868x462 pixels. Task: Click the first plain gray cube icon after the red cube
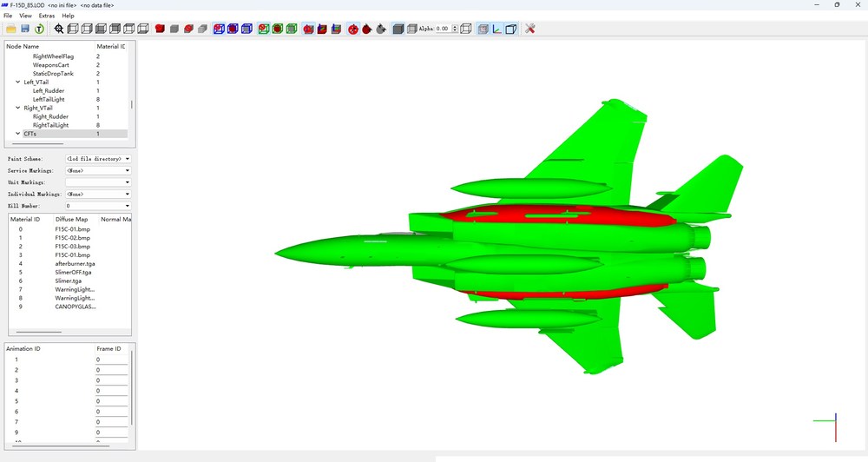pos(174,29)
